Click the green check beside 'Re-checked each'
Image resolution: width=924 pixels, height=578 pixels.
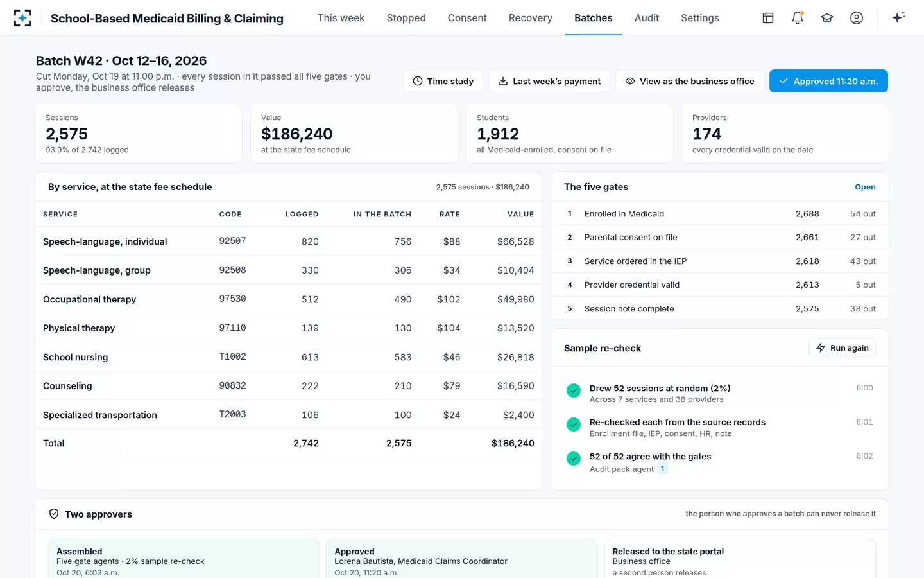point(574,425)
